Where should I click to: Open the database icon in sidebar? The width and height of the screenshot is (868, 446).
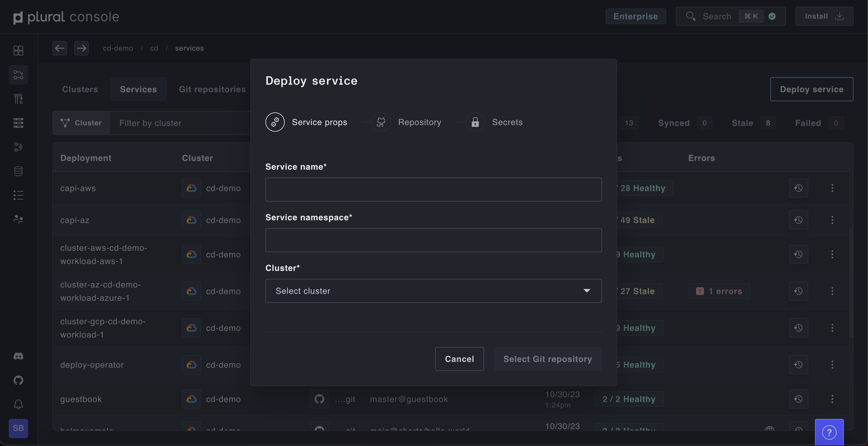[18, 171]
